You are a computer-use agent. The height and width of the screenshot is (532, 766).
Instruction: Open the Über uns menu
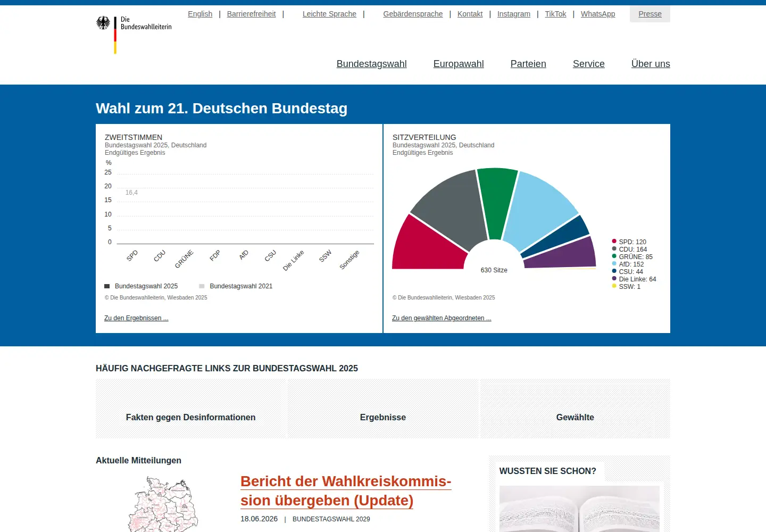[651, 64]
